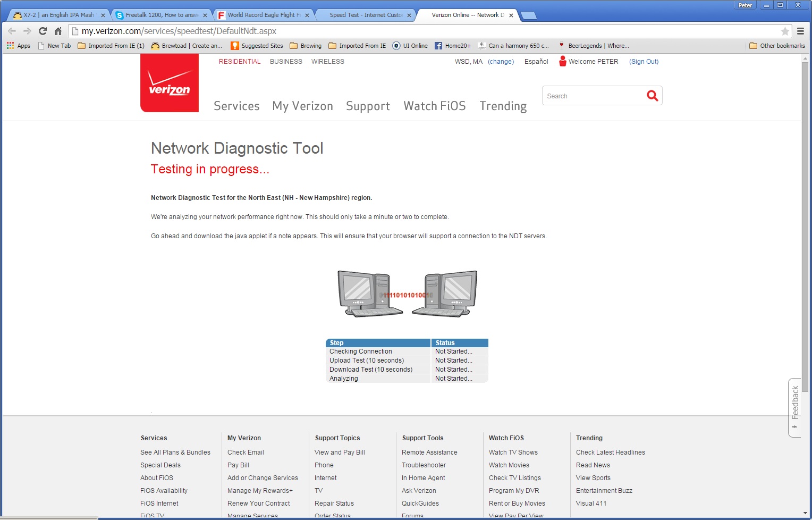
Task: Switch to Speed Test tab
Action: coord(366,15)
